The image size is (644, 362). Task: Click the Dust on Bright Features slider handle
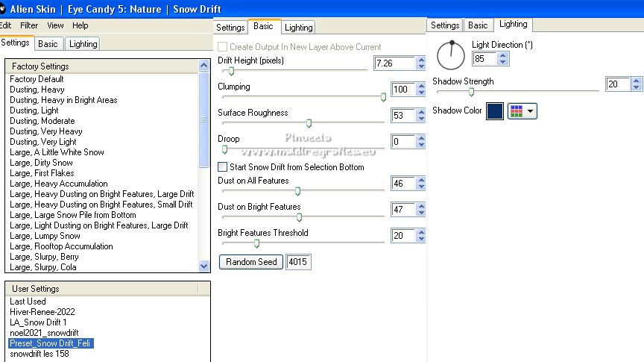299,217
